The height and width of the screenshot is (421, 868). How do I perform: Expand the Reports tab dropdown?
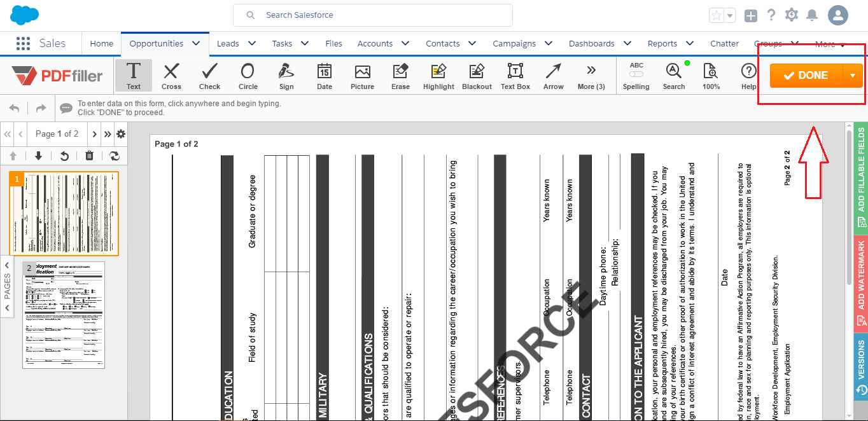[689, 43]
